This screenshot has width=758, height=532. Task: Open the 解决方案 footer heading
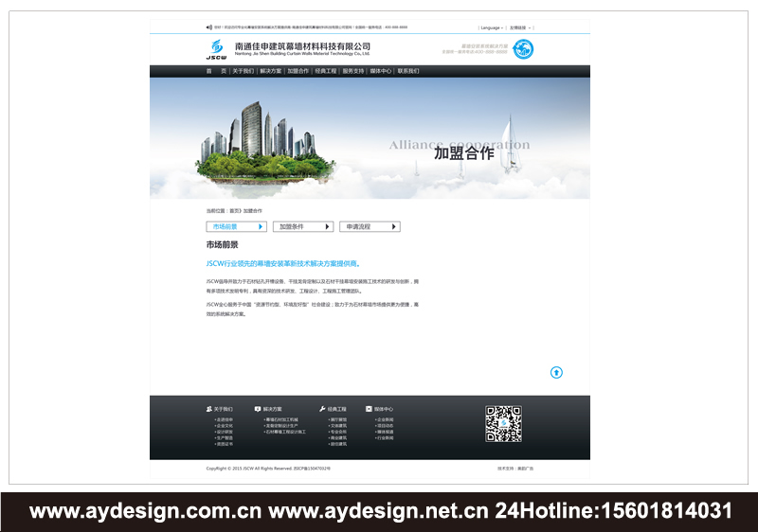(272, 409)
